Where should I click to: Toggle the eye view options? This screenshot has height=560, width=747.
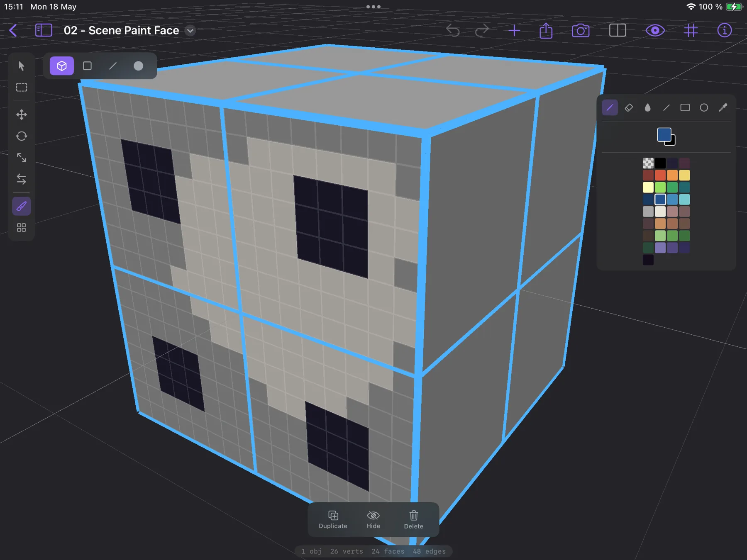(655, 30)
